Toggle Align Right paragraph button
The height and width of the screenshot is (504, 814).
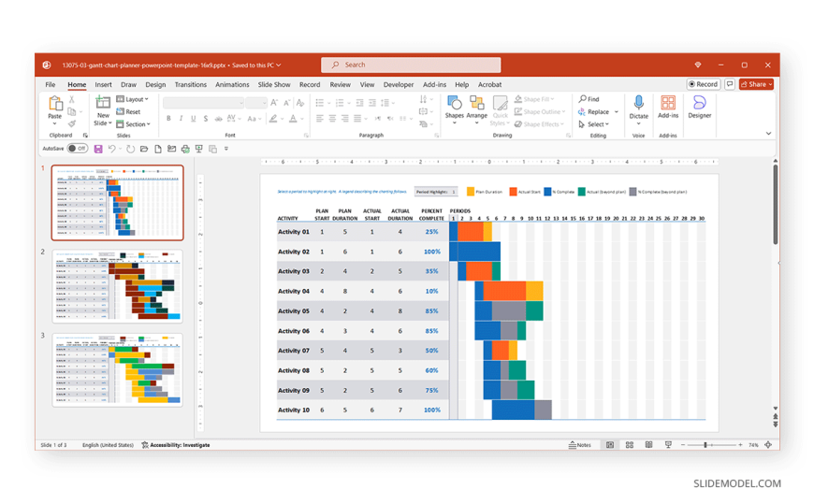point(344,119)
